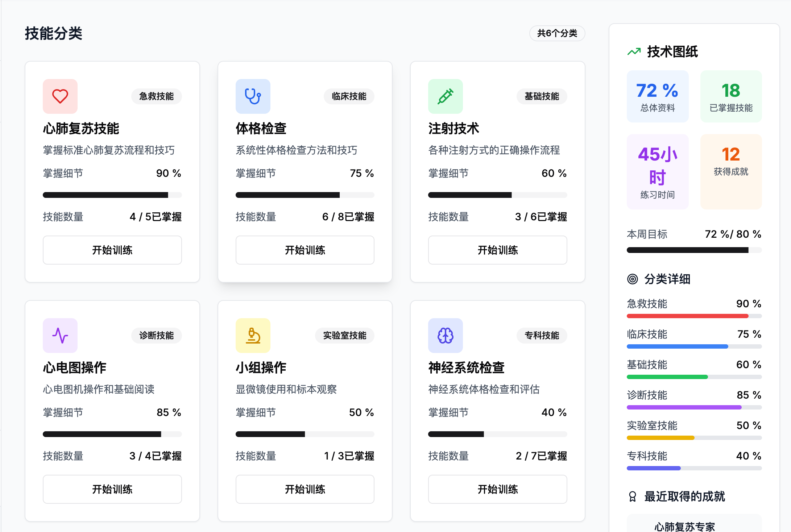
Task: Click the red heart CPR icon
Action: click(60, 96)
